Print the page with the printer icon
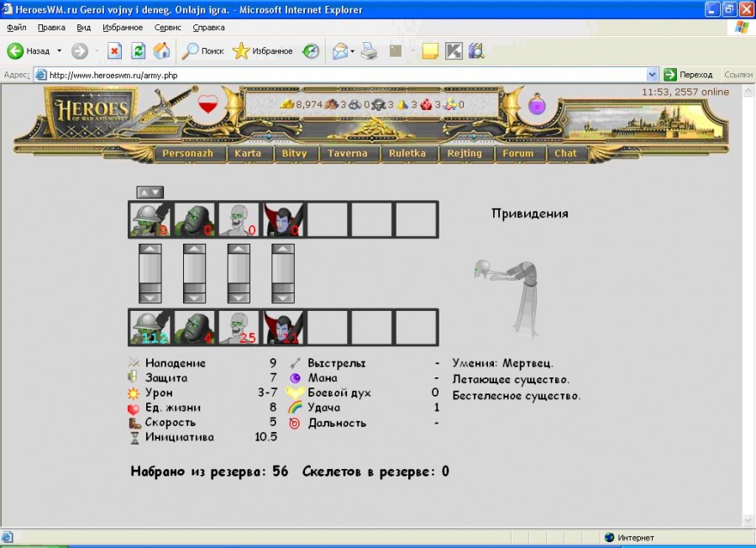This screenshot has width=756, height=548. click(x=370, y=50)
